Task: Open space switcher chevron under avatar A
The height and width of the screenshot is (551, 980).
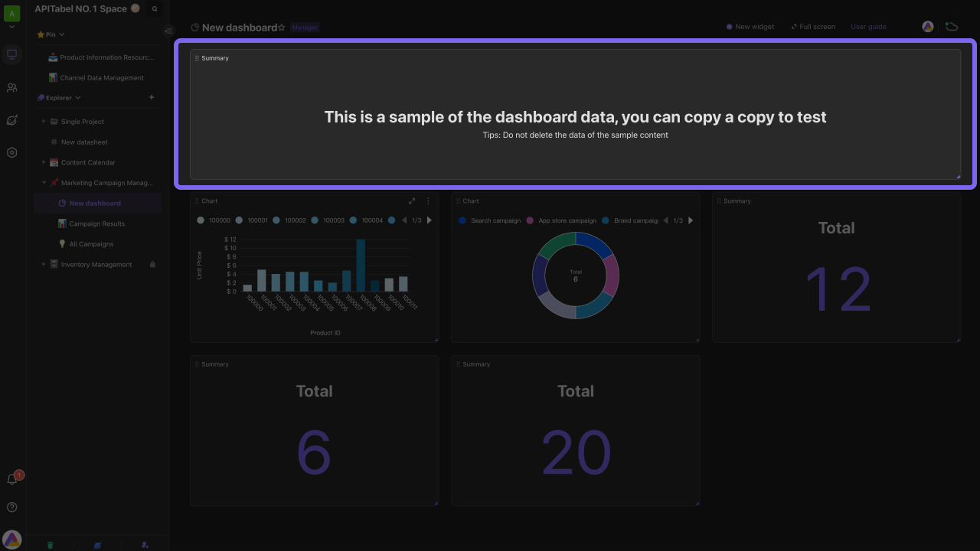Action: click(x=11, y=28)
